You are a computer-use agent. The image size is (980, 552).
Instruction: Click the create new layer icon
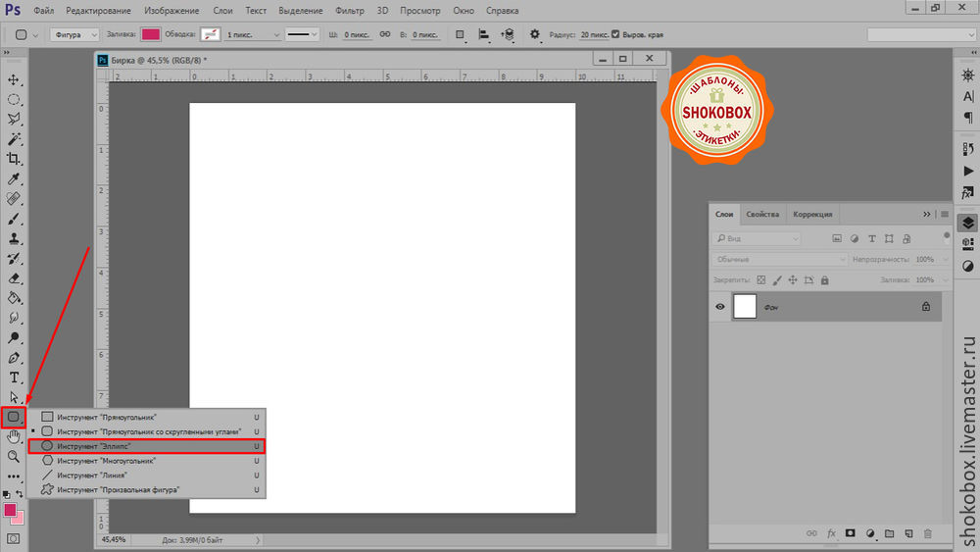908,533
